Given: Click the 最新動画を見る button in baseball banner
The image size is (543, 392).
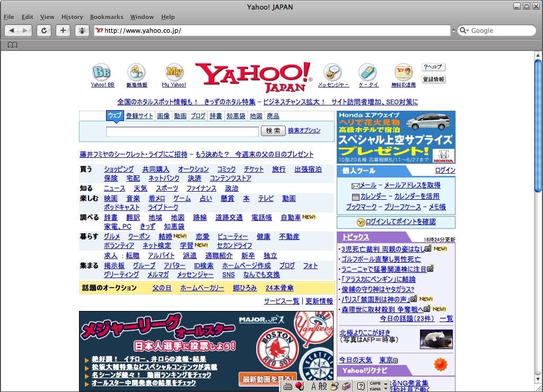Looking at the screenshot, I should [267, 379].
